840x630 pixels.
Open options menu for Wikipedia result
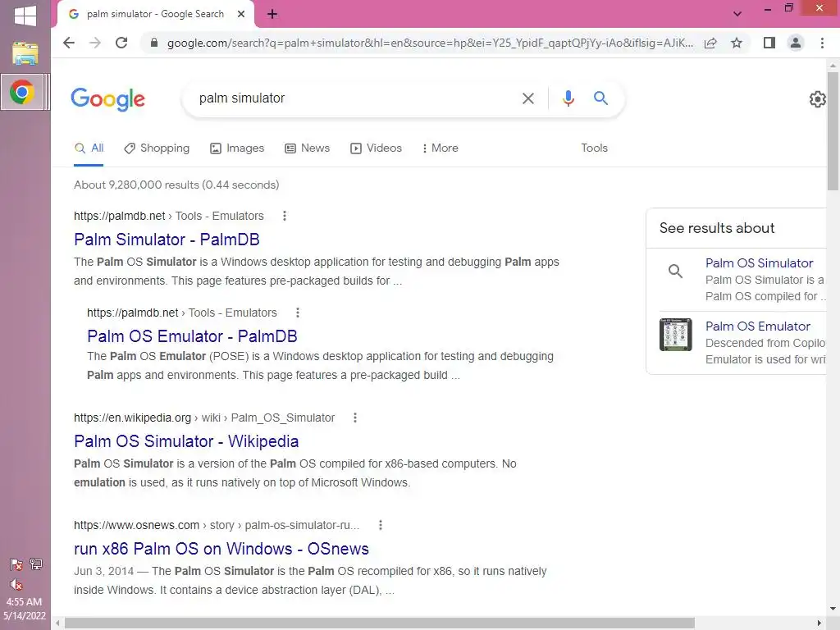354,418
